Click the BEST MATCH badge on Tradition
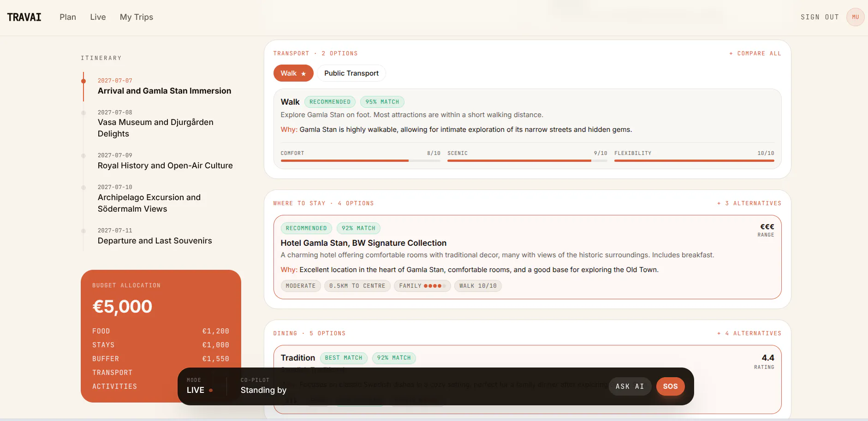 click(x=344, y=358)
